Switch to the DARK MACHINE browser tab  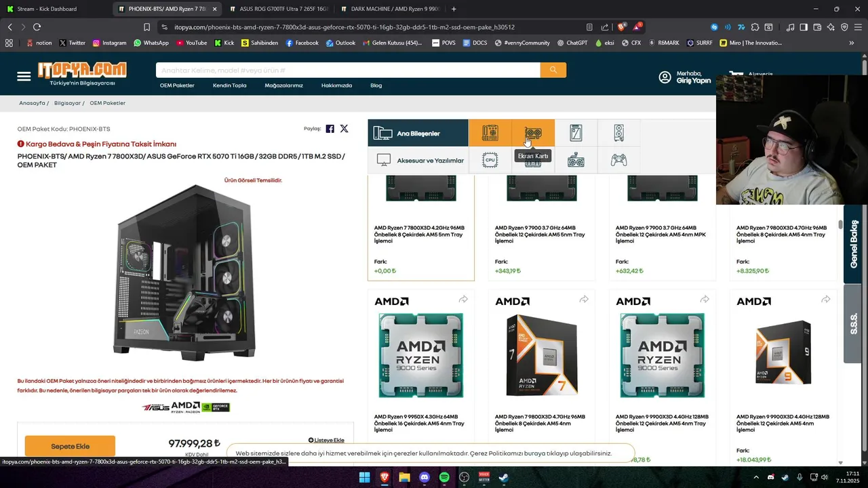click(389, 9)
